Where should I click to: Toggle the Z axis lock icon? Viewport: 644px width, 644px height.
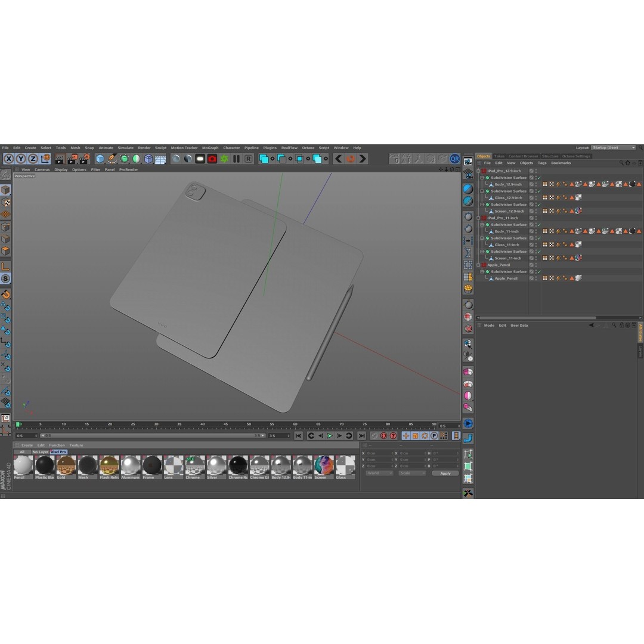point(33,159)
